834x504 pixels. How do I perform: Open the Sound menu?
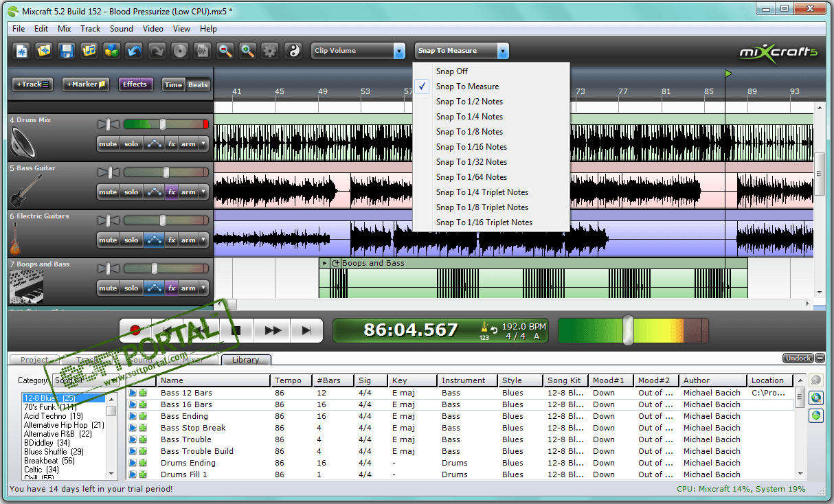point(122,29)
